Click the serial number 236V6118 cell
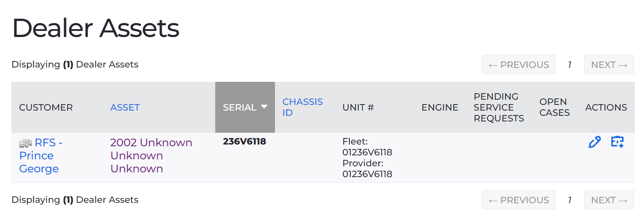The image size is (644, 222). [244, 141]
